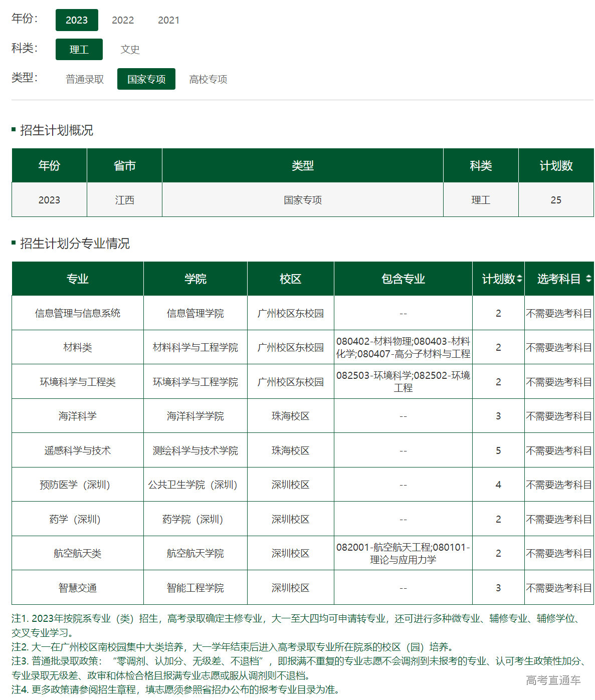Image resolution: width=595 pixels, height=700 pixels.
Task: Select the 理工 category option
Action: pos(79,50)
